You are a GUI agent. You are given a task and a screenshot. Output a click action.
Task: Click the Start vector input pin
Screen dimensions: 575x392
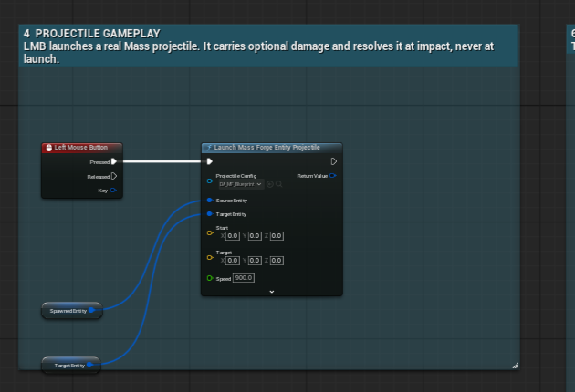210,233
